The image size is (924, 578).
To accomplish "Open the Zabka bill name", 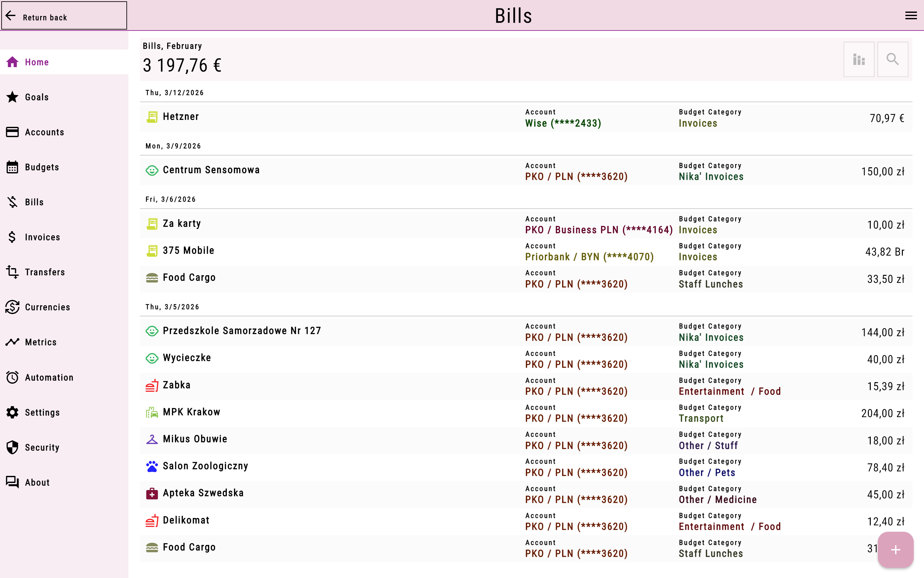I will (x=176, y=385).
